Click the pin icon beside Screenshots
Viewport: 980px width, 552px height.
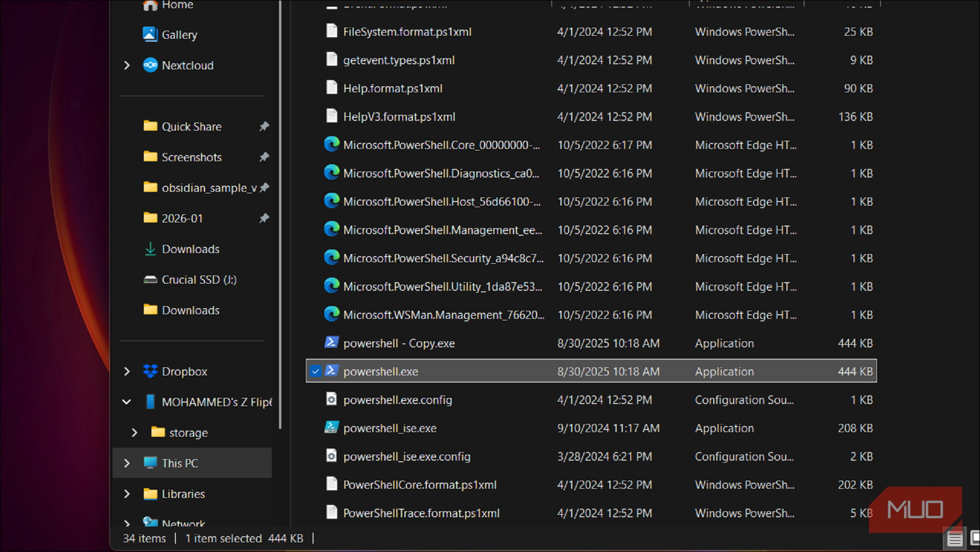click(264, 157)
